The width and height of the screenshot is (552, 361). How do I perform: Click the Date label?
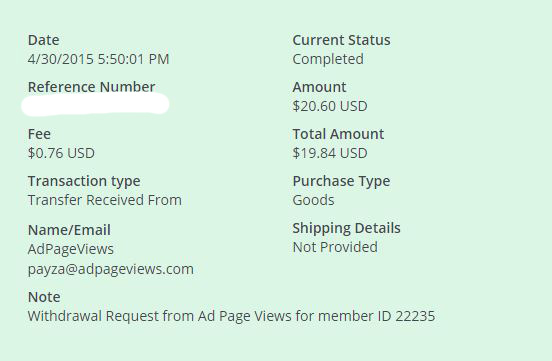coord(43,40)
